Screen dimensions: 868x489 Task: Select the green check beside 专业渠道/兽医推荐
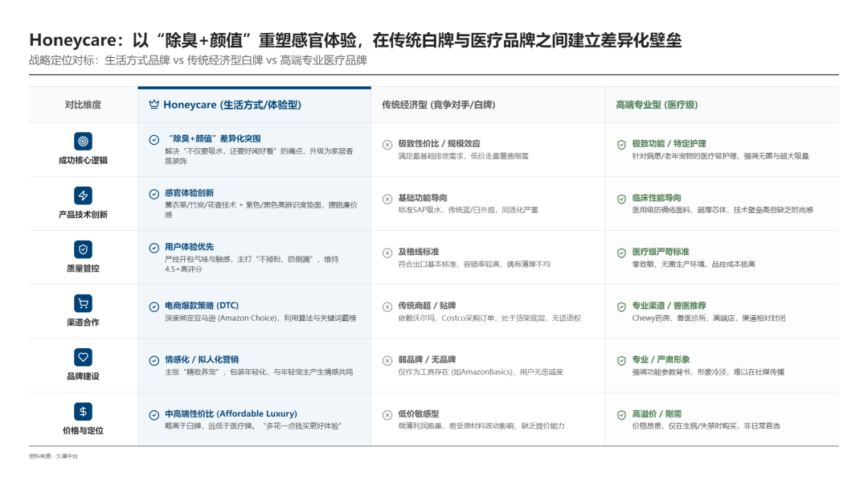point(619,306)
